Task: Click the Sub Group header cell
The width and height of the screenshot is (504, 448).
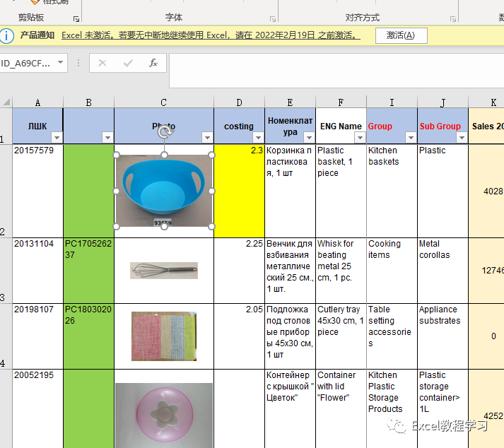Action: point(443,126)
